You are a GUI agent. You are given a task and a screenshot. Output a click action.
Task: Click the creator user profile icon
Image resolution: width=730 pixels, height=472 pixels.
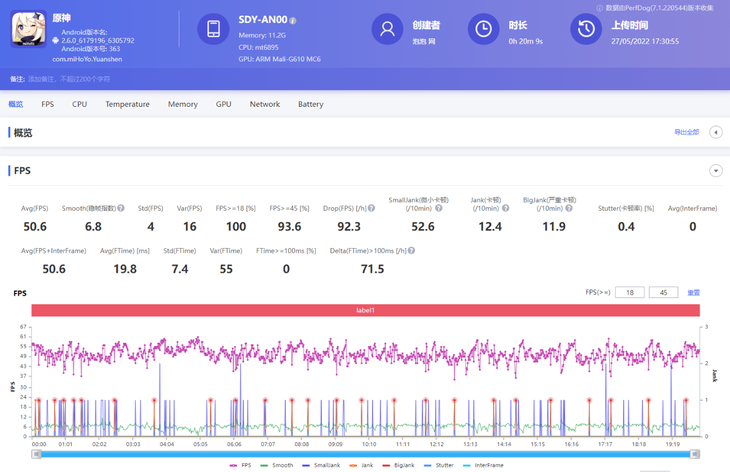tap(387, 30)
